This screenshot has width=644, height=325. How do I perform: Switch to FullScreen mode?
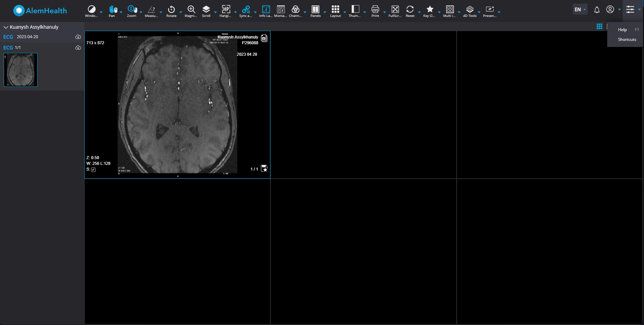(395, 11)
